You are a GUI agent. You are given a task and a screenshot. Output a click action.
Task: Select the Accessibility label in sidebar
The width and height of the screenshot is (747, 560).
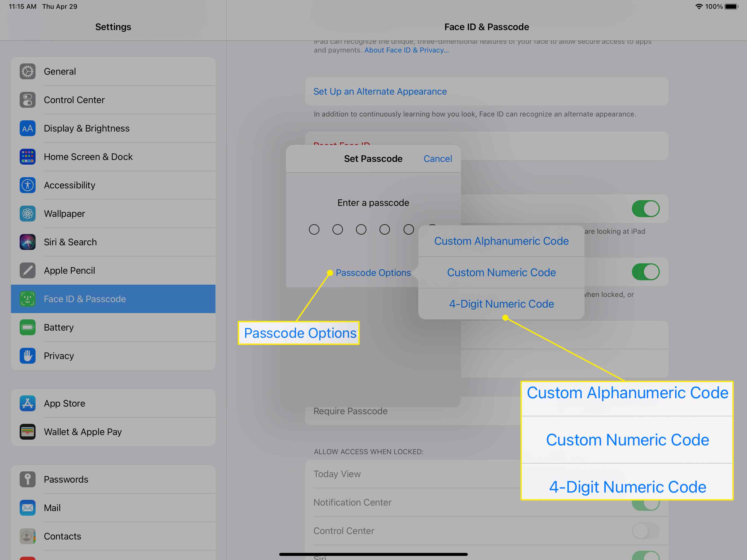(69, 185)
